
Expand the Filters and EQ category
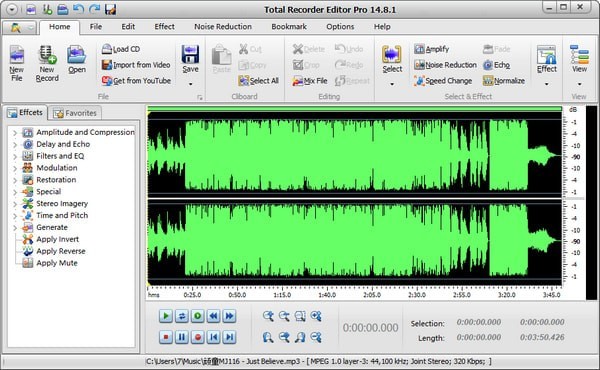15,156
